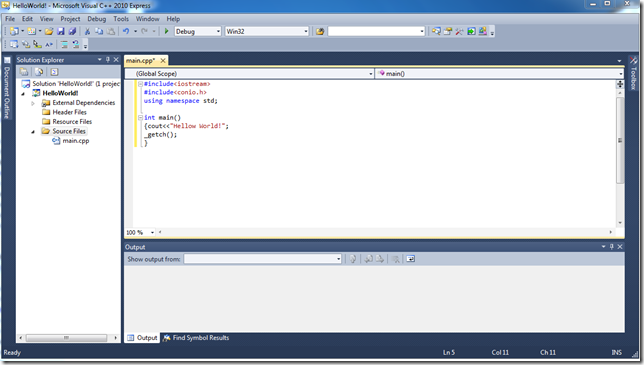Collapse the #include region outline box
The width and height of the screenshot is (644, 365).
140,84
